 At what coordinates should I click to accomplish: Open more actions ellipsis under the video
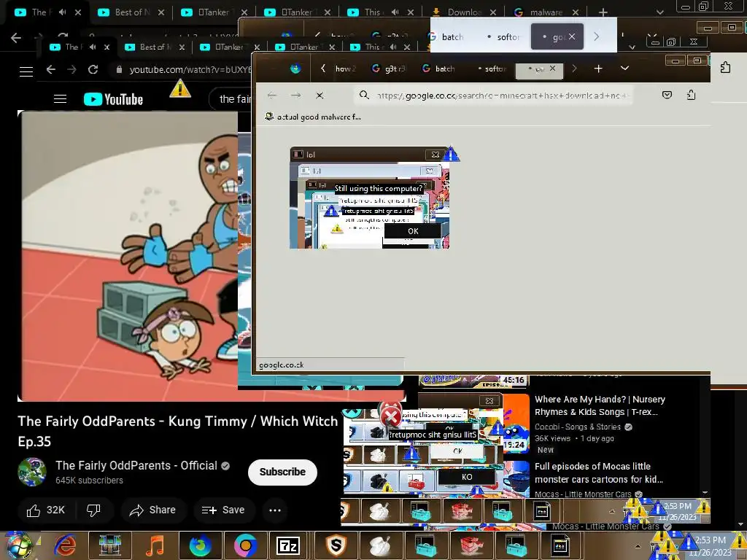pos(275,510)
